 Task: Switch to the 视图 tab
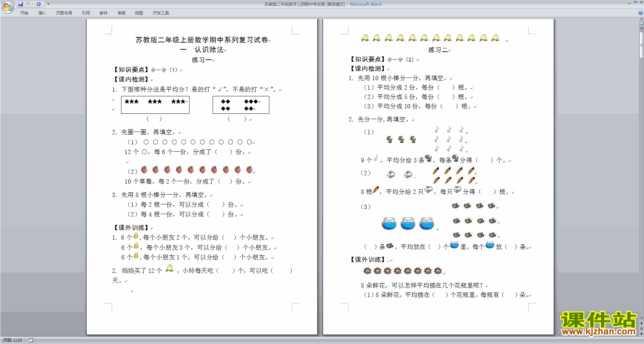coord(139,13)
